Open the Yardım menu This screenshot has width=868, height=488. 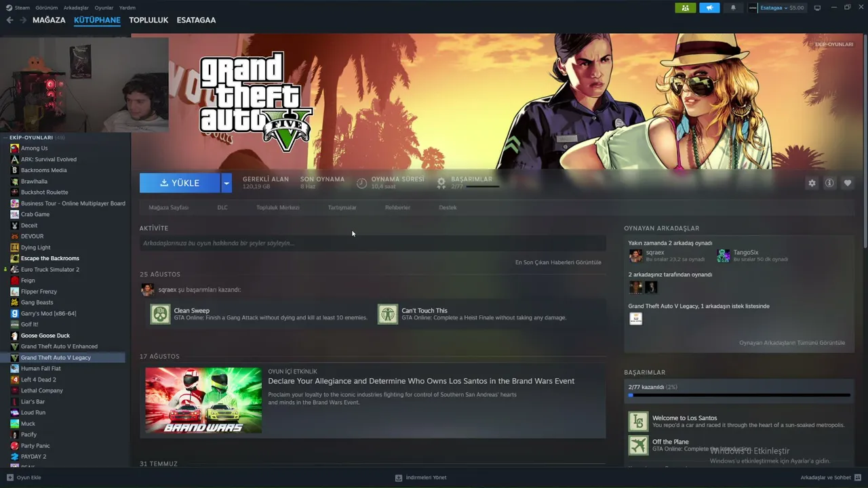127,8
